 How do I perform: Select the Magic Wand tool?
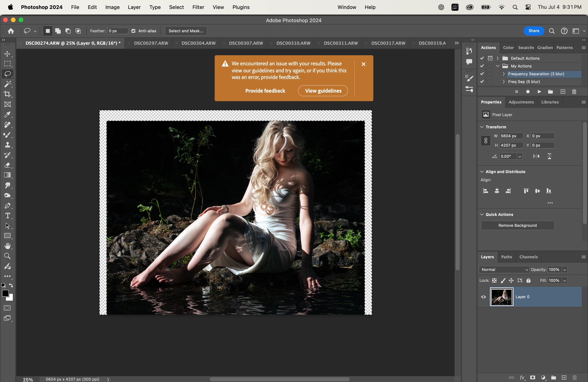[x=7, y=84]
